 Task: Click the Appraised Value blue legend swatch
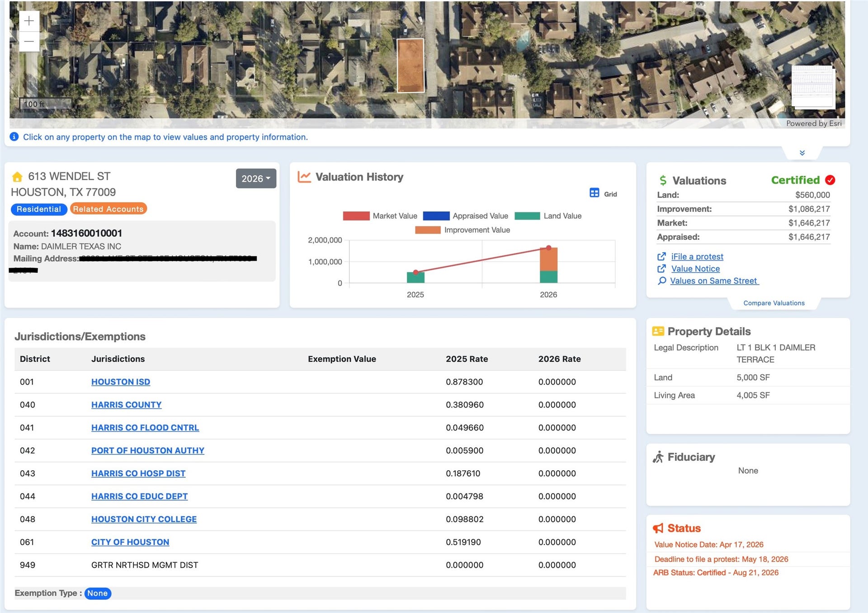436,216
